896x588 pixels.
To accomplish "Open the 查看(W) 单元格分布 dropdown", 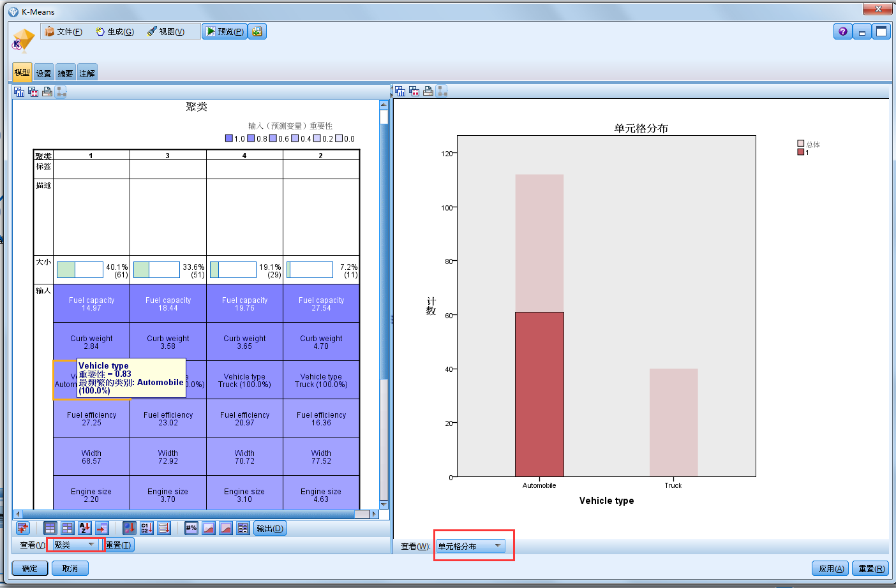I will 471,546.
